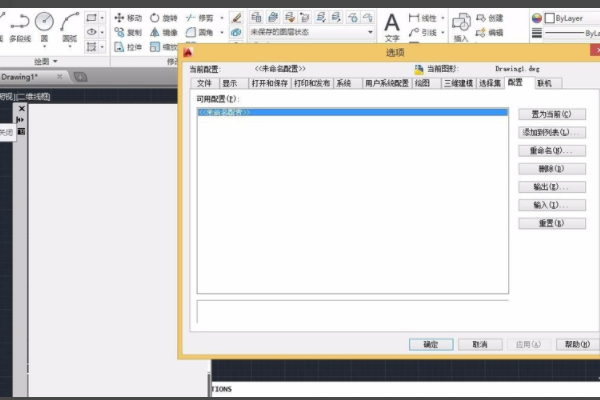Activate the Copy (复制) tool

[128, 33]
